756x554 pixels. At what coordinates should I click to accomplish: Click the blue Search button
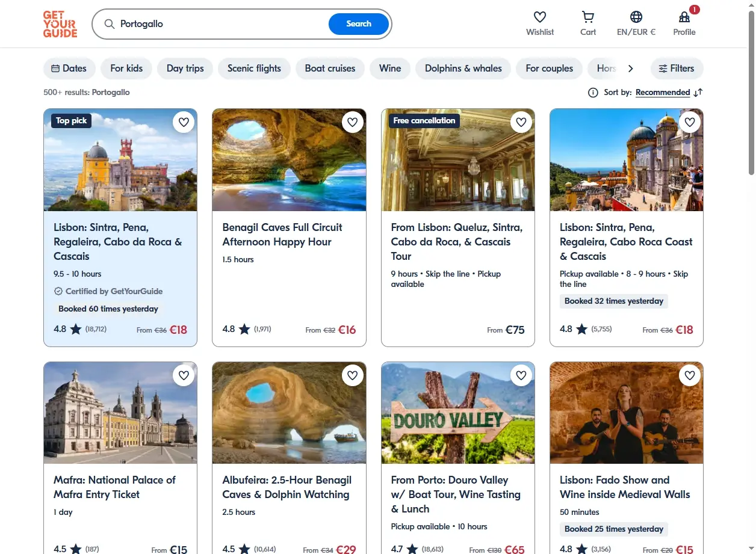[359, 24]
